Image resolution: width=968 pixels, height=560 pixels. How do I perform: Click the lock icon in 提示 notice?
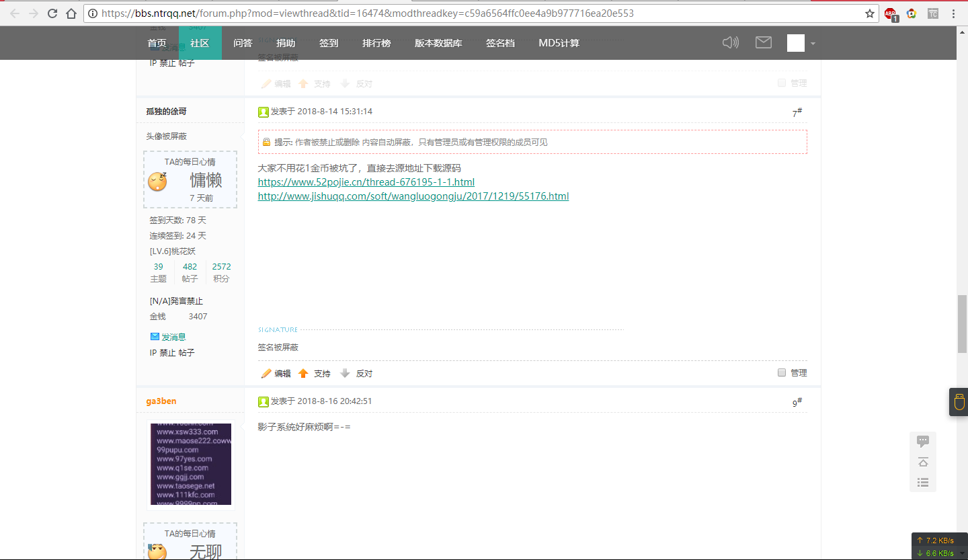pos(267,142)
